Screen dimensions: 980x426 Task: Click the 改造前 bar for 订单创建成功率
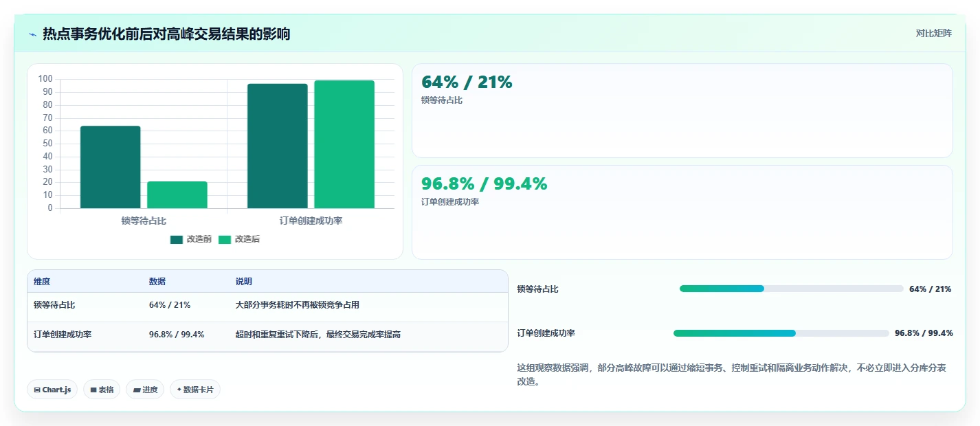(x=278, y=146)
